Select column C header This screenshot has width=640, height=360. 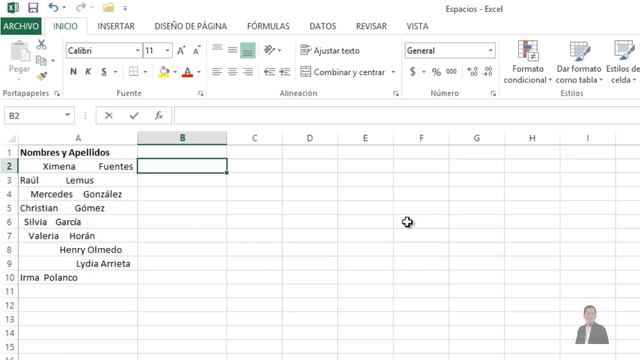[254, 138]
